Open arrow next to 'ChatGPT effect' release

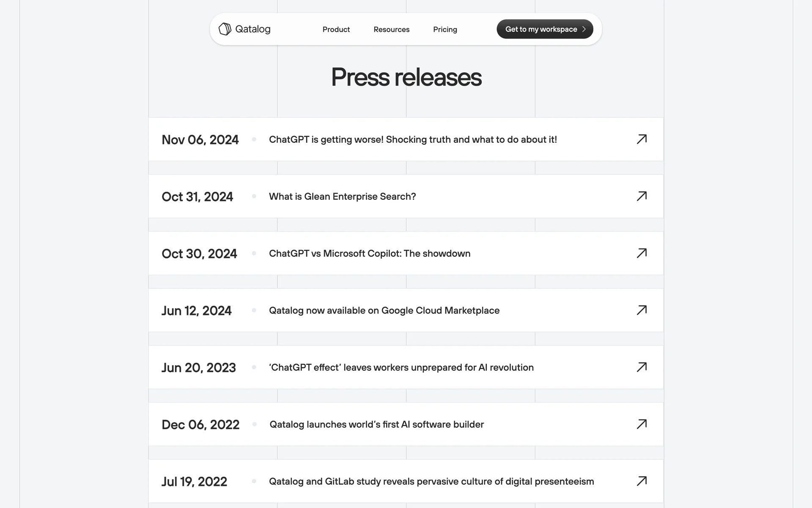642,367
